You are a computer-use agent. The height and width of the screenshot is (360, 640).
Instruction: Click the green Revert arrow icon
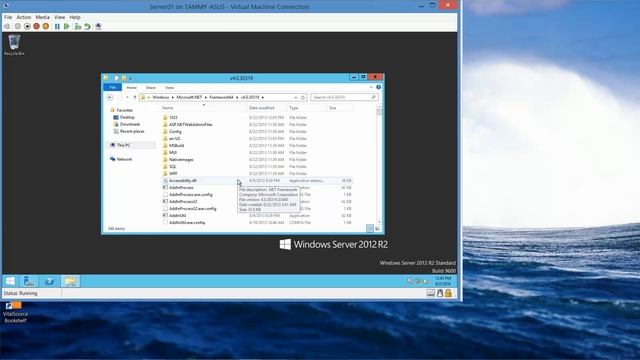pos(87,27)
